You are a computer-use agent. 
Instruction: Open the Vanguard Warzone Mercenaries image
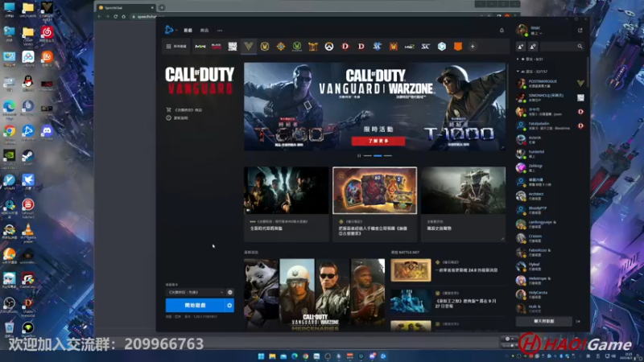coord(315,294)
